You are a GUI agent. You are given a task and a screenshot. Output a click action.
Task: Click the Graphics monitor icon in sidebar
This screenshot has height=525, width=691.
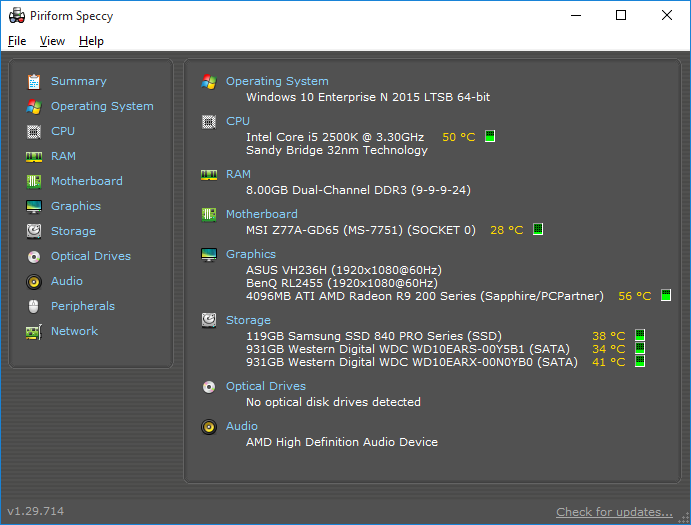(x=34, y=207)
